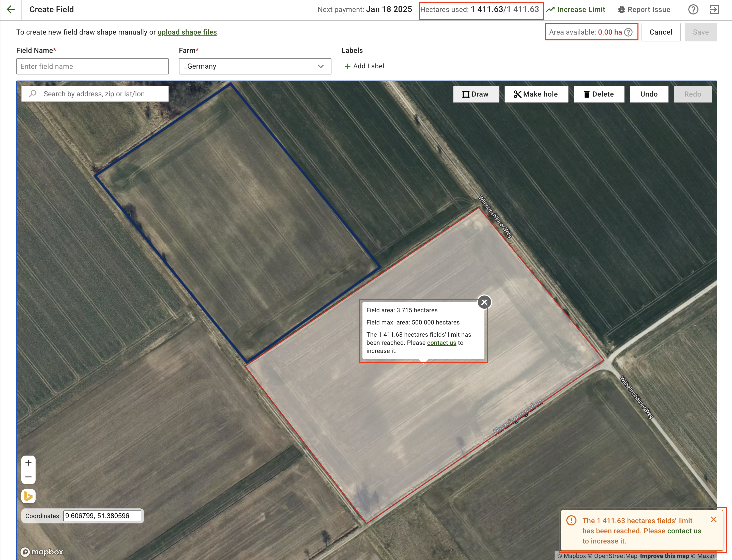Viewport: 732px width, 560px height.
Task: Zoom in on the map
Action: (x=28, y=463)
